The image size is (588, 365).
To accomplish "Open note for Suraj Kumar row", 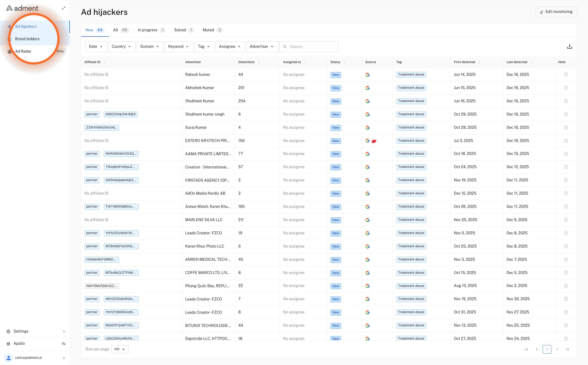I will 566,128.
